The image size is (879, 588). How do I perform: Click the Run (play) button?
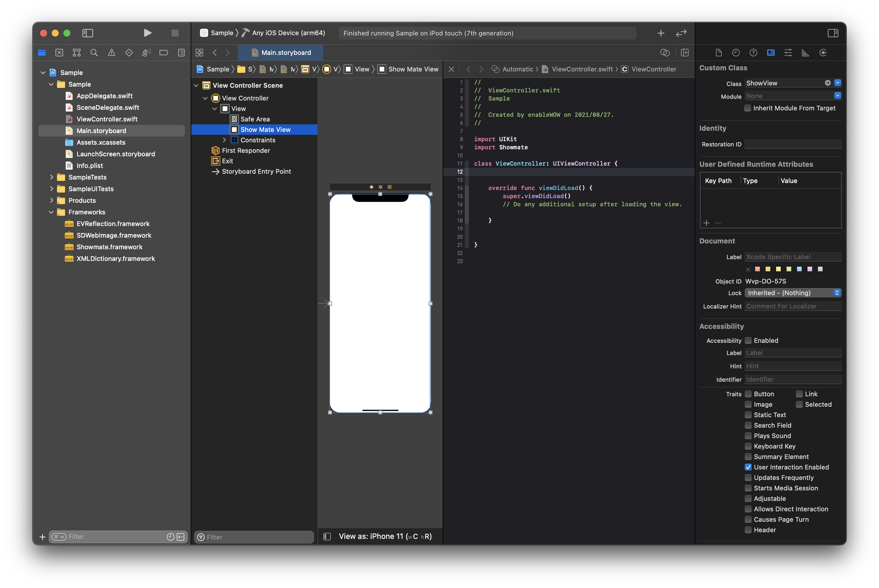click(147, 33)
